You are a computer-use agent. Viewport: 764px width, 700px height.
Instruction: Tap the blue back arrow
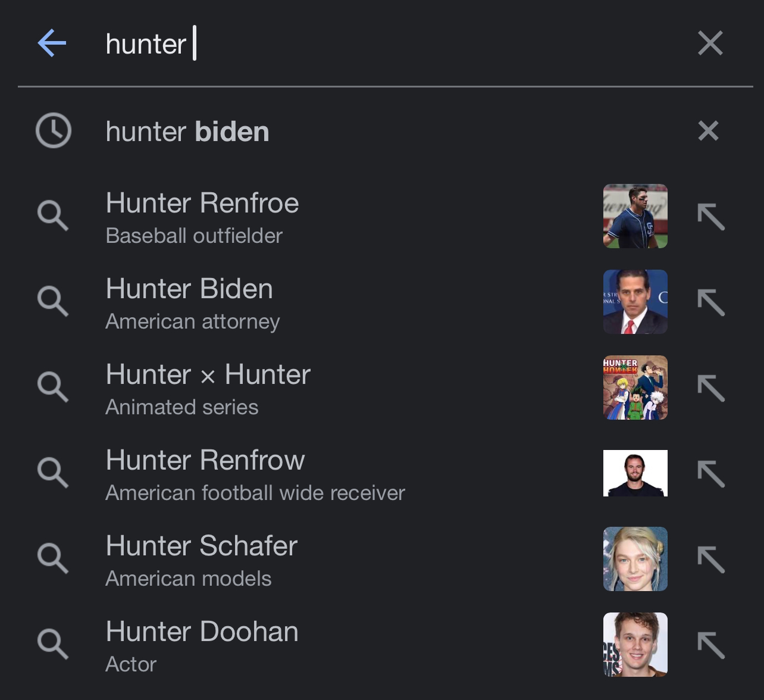point(52,43)
